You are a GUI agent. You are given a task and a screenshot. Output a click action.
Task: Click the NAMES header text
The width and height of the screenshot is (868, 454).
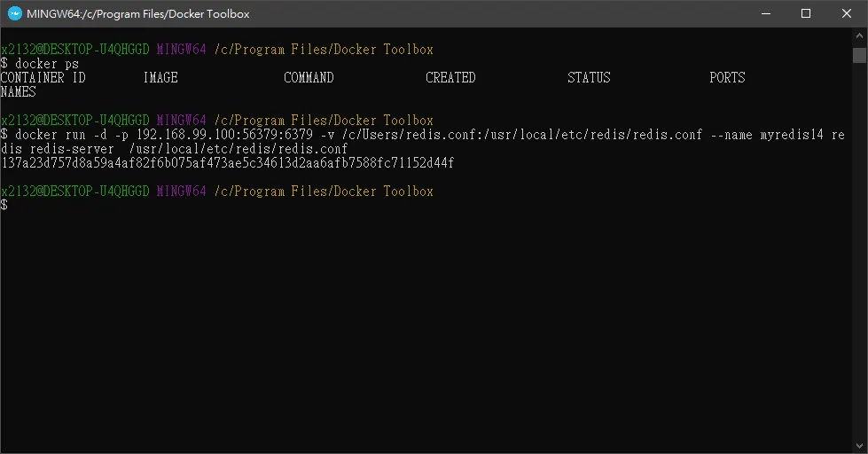pos(19,92)
